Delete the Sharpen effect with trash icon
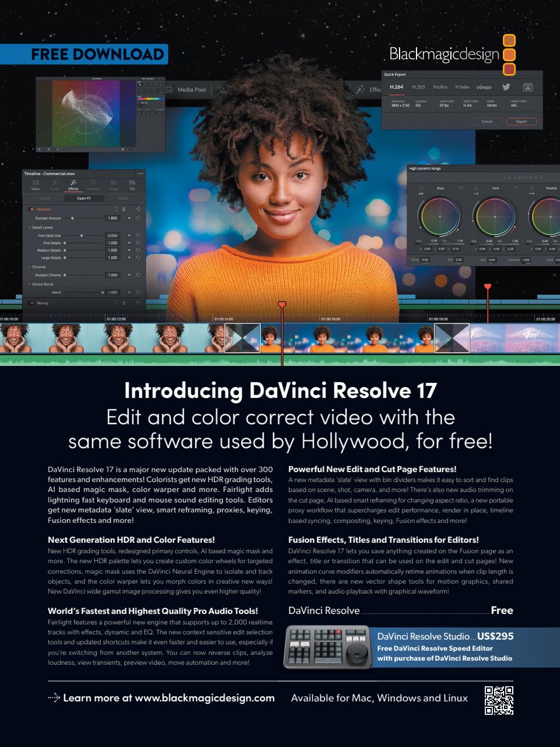 point(124,209)
